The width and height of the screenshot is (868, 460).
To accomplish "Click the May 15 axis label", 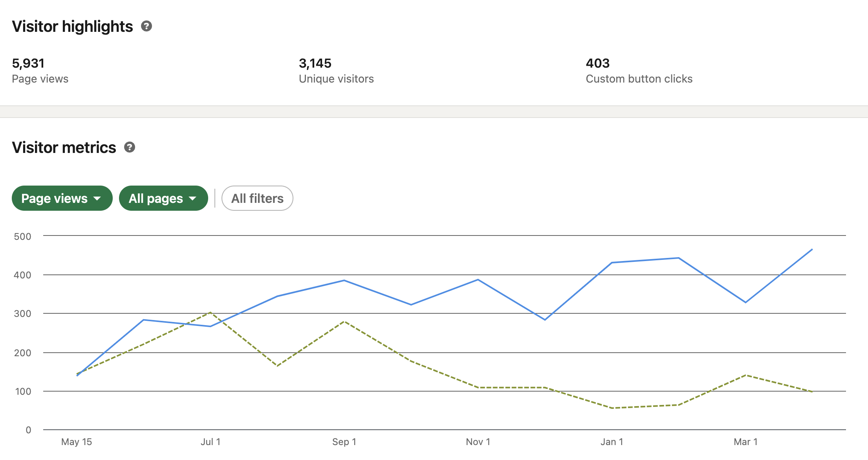I will (x=77, y=442).
